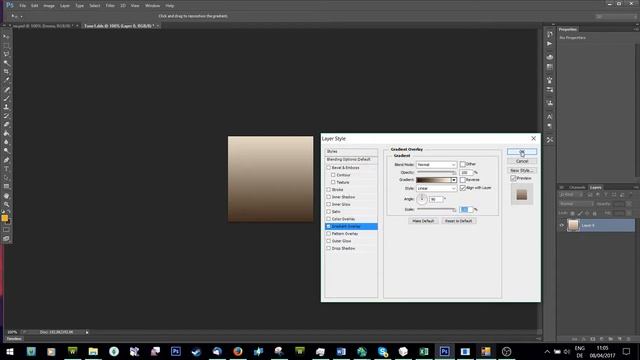Open the Actions panel play icon
This screenshot has height=360, width=640.
(549, 44)
